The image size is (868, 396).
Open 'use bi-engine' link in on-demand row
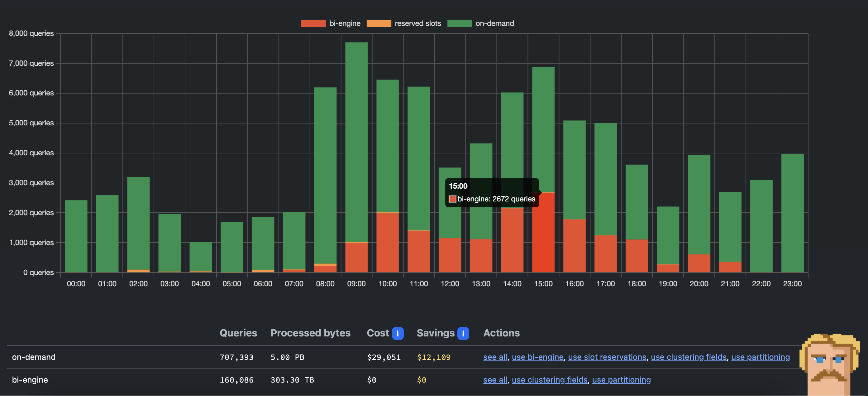[x=537, y=357]
